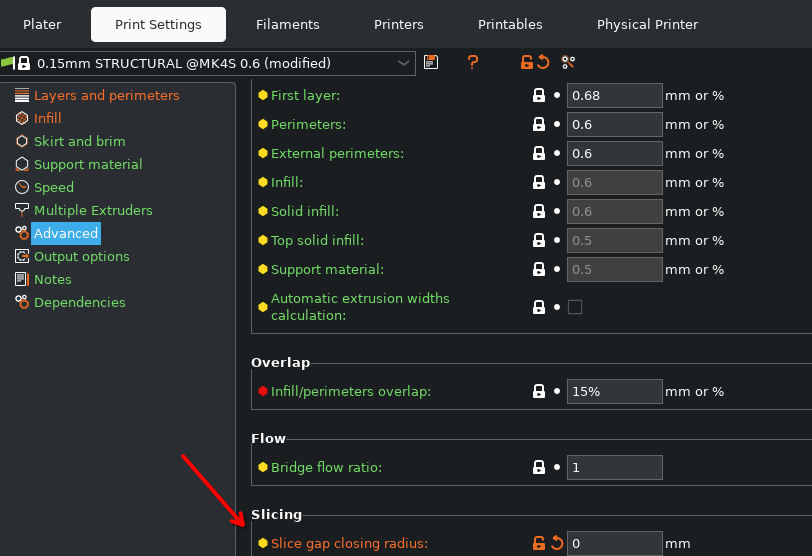Open Support material settings page
The image size is (812, 556).
88,164
